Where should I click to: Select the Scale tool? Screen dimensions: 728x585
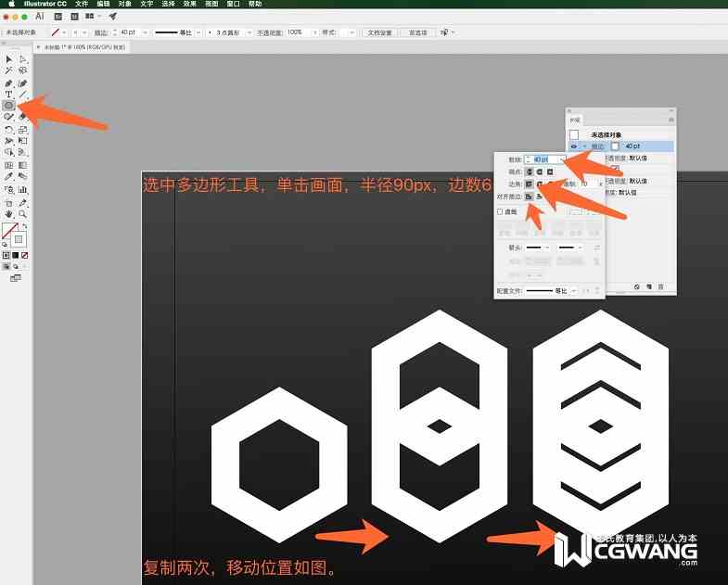[x=23, y=130]
